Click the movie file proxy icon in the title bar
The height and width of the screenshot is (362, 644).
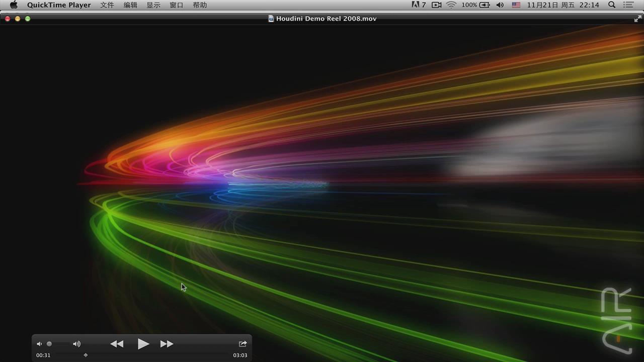click(x=271, y=19)
